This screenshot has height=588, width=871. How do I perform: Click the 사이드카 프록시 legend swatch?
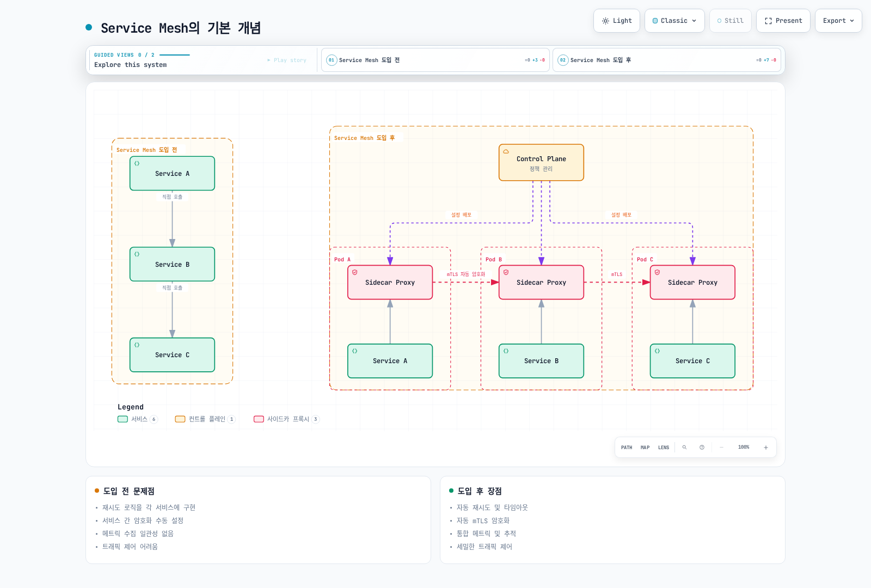259,419
